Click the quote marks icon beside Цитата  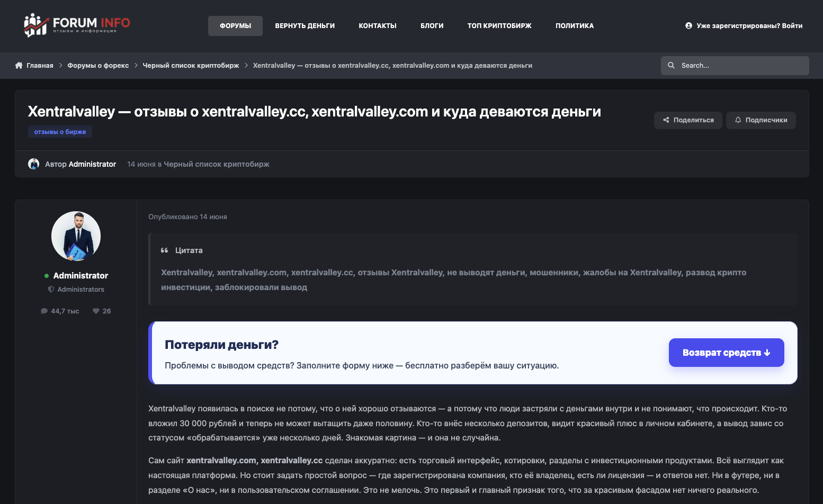(164, 250)
